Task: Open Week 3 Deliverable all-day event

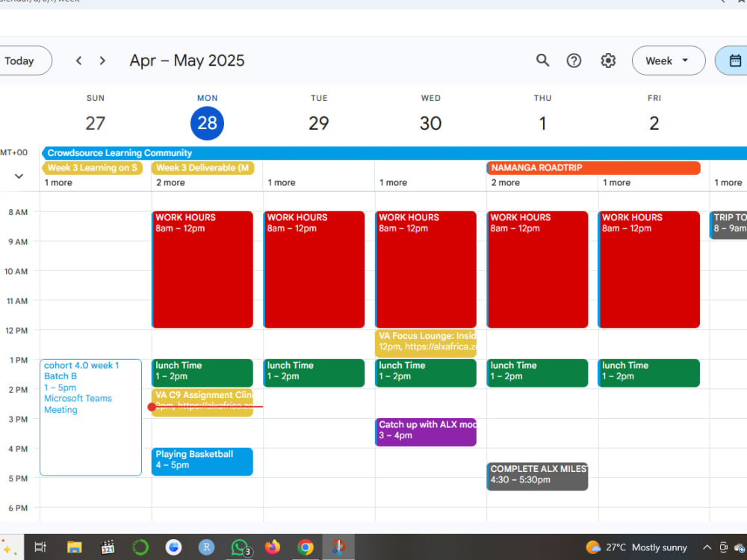Action: click(x=203, y=167)
